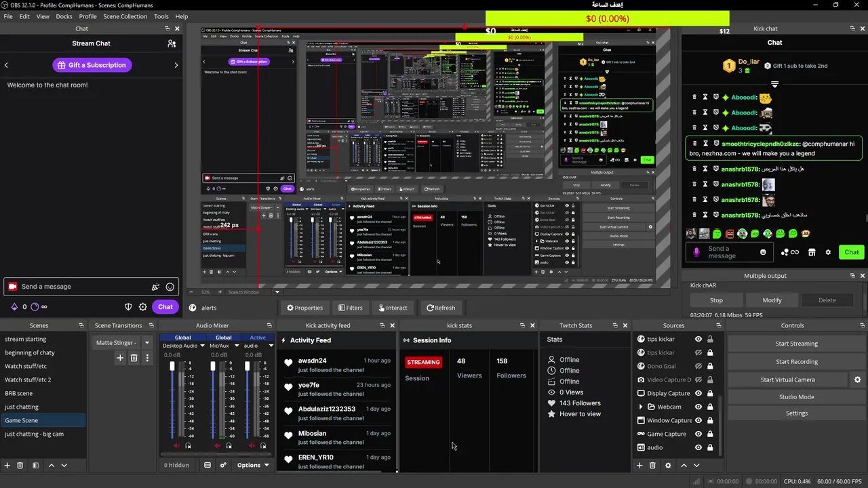
Task: Open Audio Mixer Options dropdown
Action: [253, 465]
